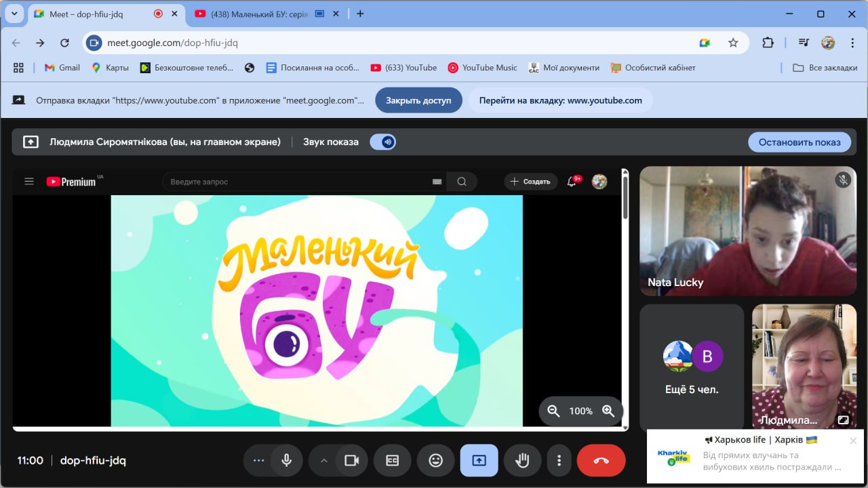Viewport: 868px width, 488px height.
Task: Open YouTube notifications bell
Action: tap(572, 181)
